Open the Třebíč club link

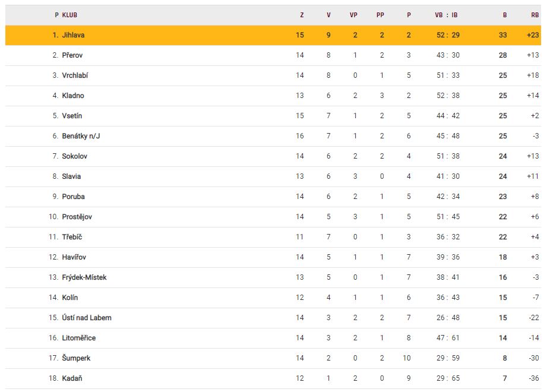(x=72, y=237)
